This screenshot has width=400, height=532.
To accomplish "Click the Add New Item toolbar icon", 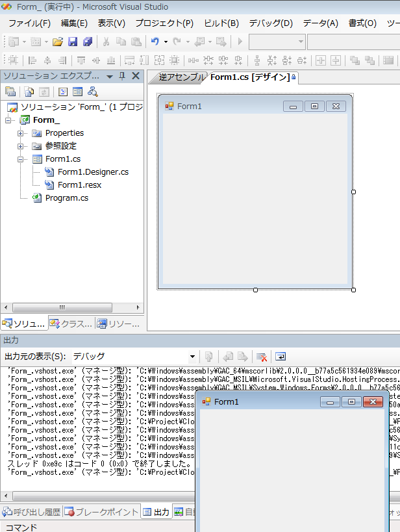I will pyautogui.click(x=36, y=42).
